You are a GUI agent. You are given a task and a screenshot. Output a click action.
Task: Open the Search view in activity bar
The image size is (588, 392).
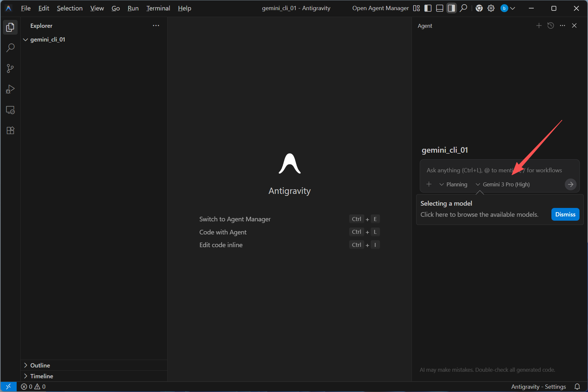click(x=10, y=48)
